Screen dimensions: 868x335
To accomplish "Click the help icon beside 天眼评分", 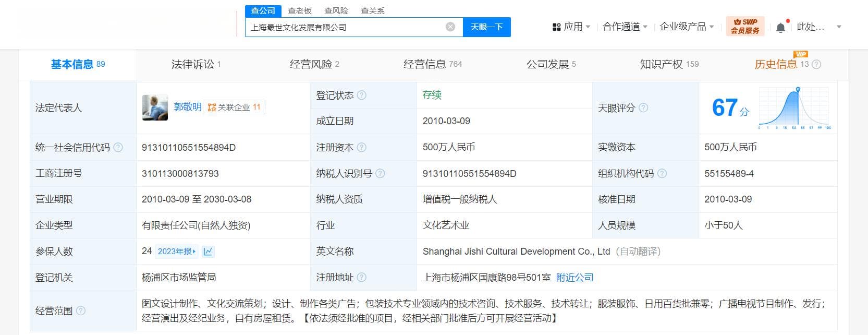I will [x=643, y=107].
